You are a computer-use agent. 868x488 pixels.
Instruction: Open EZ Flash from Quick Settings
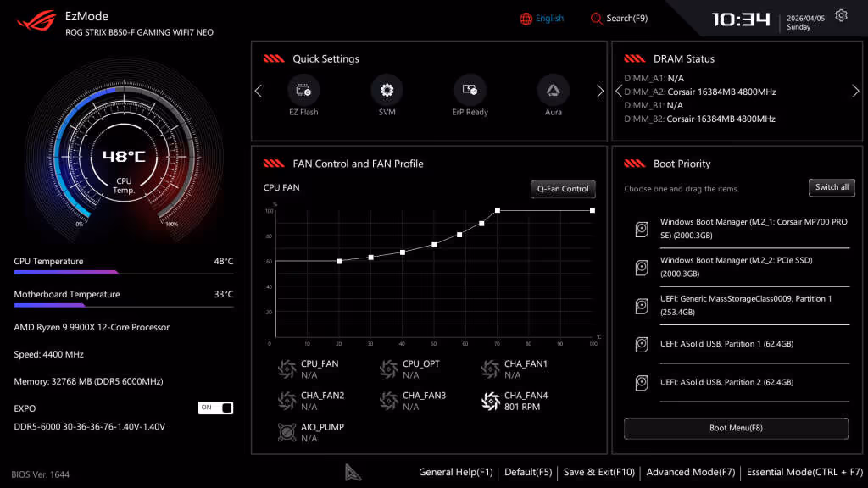click(x=303, y=91)
